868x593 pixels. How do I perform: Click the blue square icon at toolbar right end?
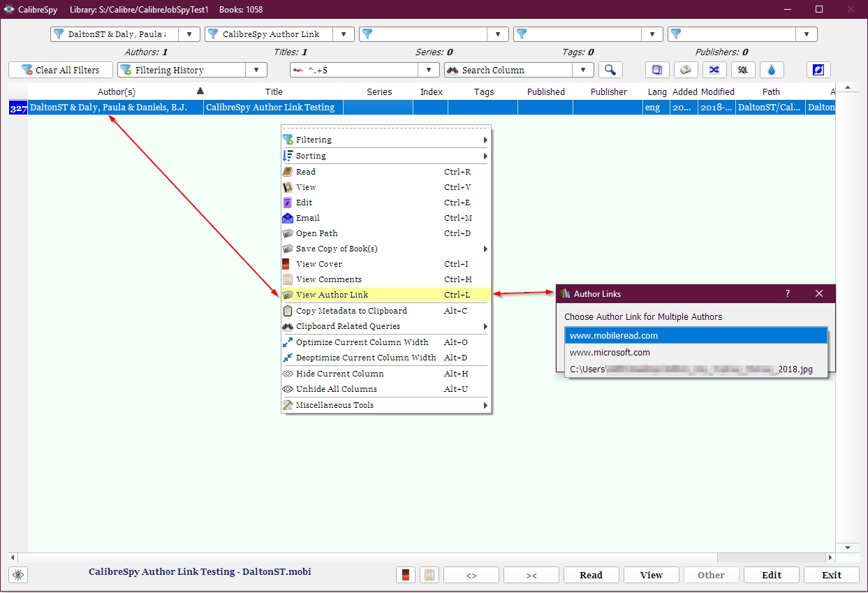point(818,70)
